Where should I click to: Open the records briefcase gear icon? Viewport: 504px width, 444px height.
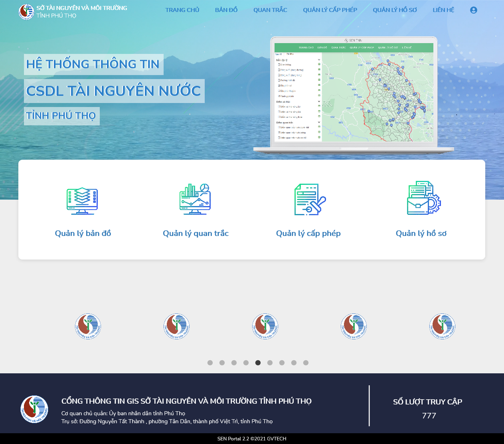click(x=423, y=198)
